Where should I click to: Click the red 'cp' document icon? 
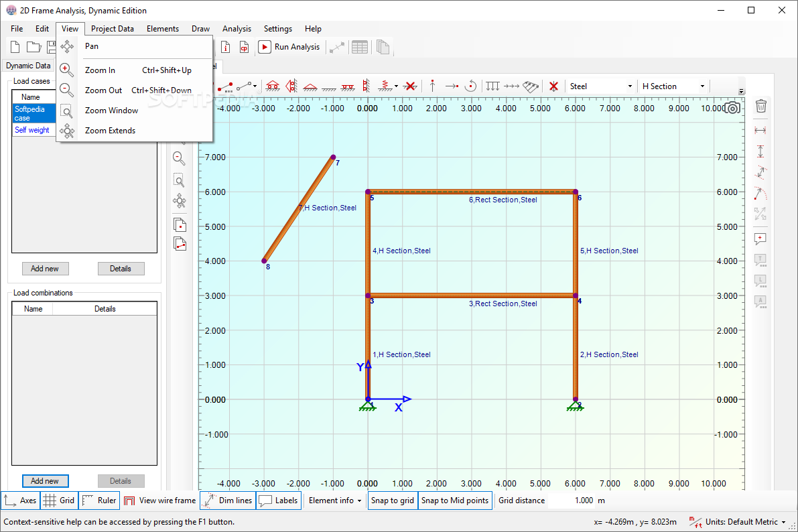pyautogui.click(x=245, y=47)
